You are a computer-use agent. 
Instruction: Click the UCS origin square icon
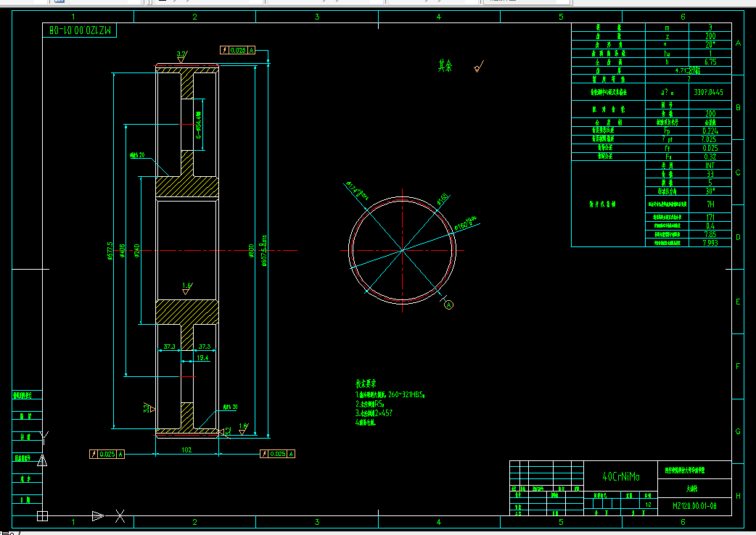tap(42, 515)
